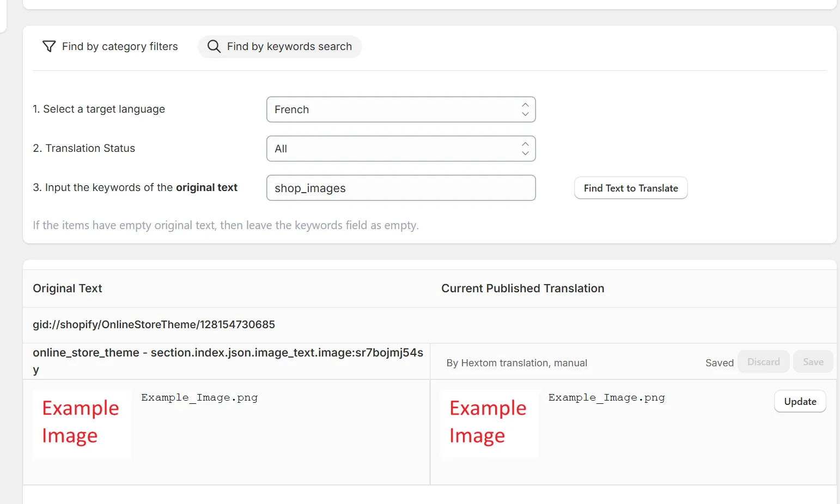
Task: Click the Discard button
Action: pyautogui.click(x=764, y=362)
